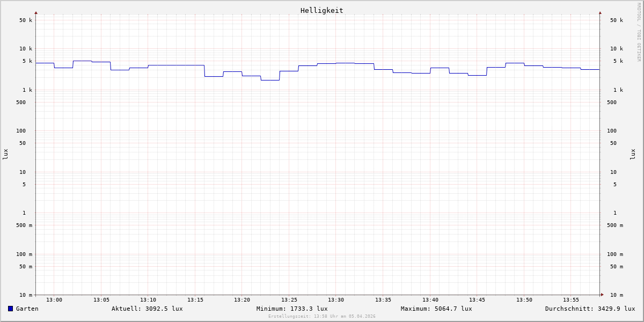Click the 13:20 time axis label
Image resolution: width=644 pixels, height=322 pixels.
point(242,299)
